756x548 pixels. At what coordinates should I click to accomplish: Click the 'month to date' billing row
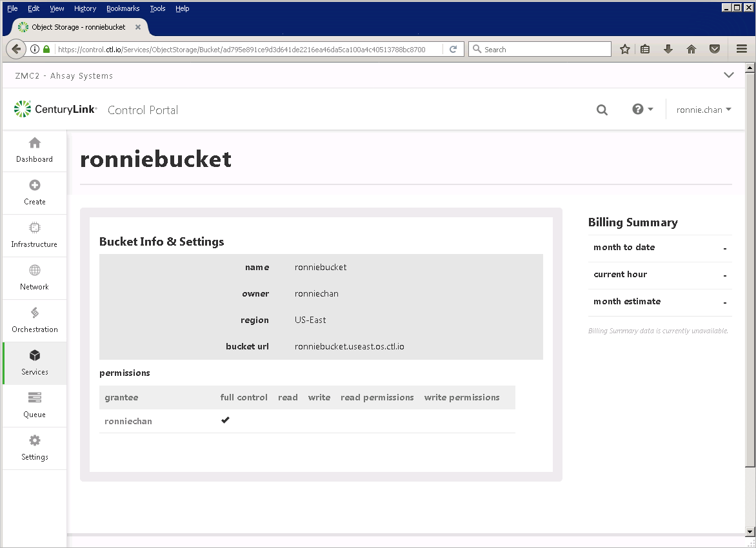[660, 248]
